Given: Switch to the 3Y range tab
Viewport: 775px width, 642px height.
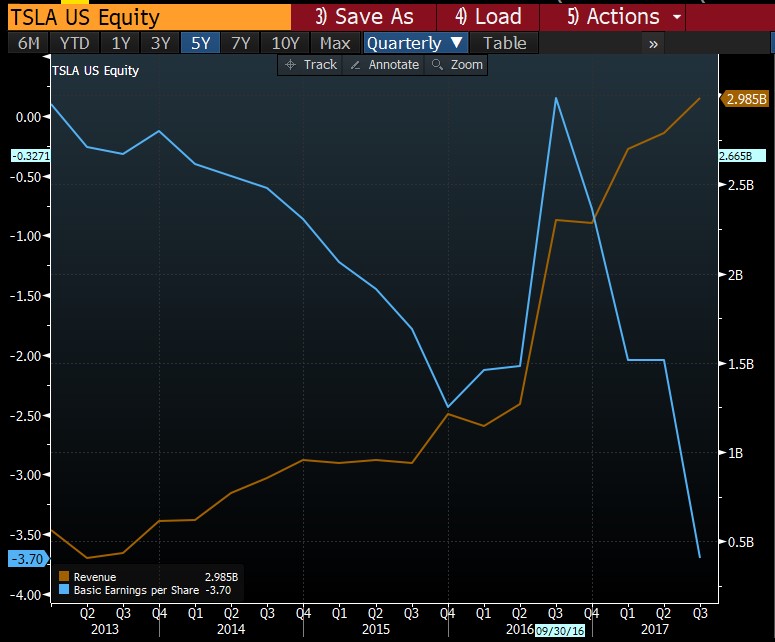Looking at the screenshot, I should pos(161,43).
